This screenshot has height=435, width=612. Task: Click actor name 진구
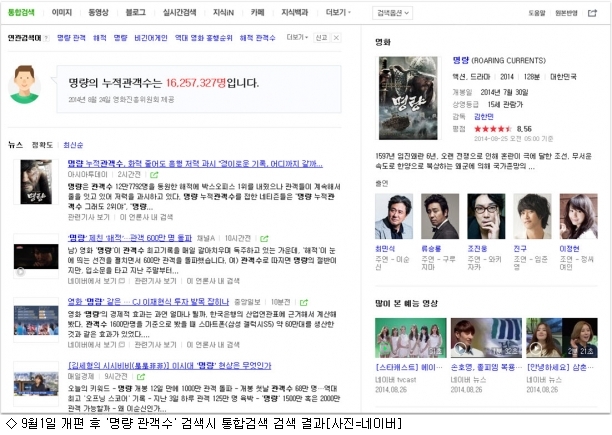pyautogui.click(x=520, y=249)
